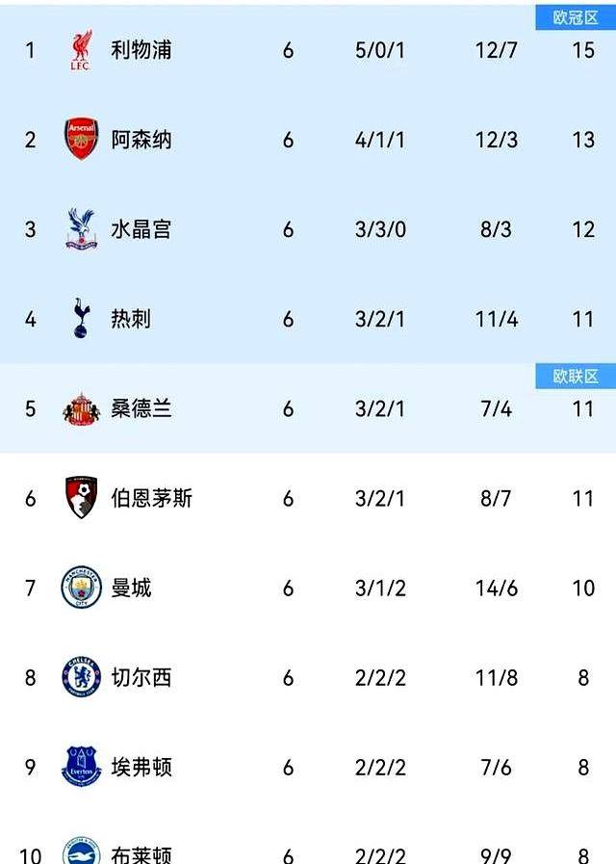Click the 欧冠区 zone label
616x864 pixels.
tap(576, 17)
